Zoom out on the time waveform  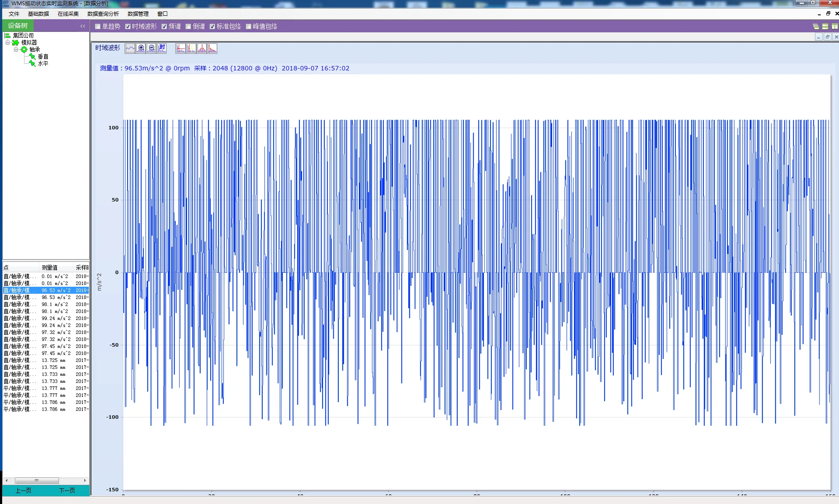(x=151, y=49)
